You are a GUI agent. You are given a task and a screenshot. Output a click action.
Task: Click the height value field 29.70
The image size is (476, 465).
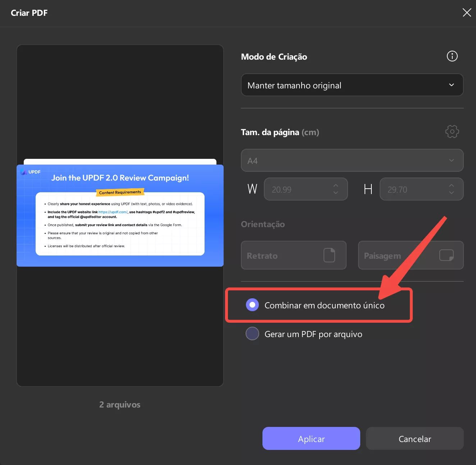click(422, 189)
